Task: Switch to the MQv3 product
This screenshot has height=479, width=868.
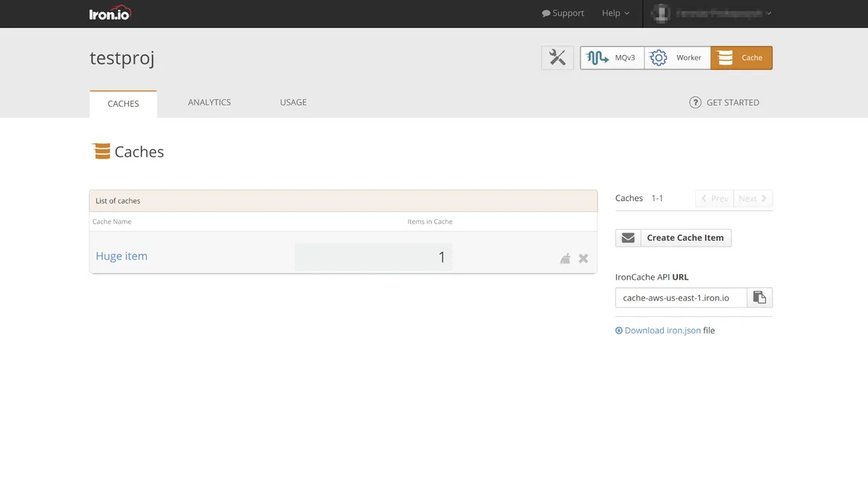Action: tap(612, 58)
